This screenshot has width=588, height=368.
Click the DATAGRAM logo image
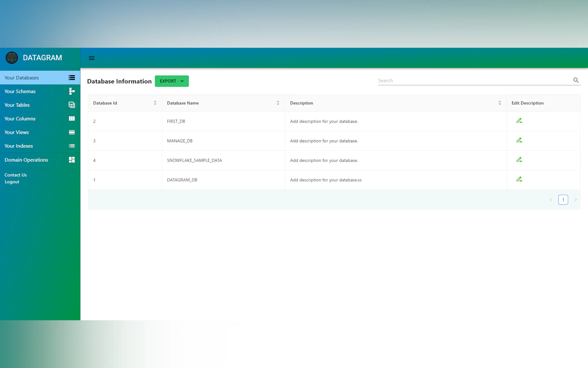tap(12, 58)
